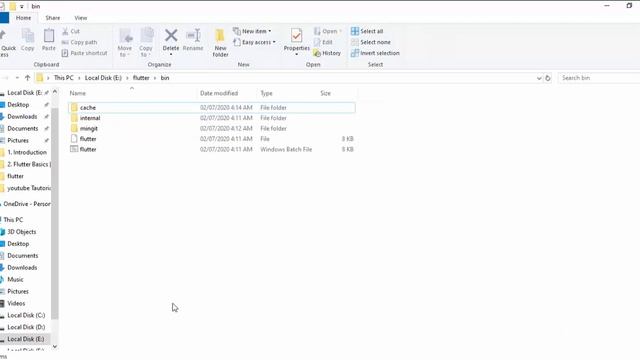Screen dimensions: 640x360
Task: Click the Delete X icon
Action: (171, 36)
